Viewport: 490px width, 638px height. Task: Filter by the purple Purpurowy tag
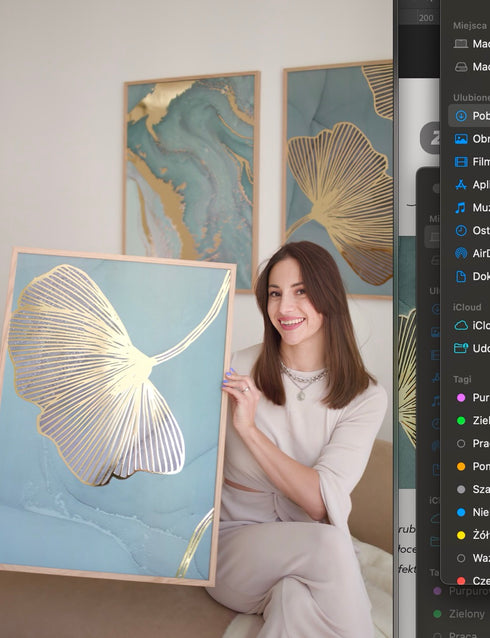pyautogui.click(x=469, y=398)
